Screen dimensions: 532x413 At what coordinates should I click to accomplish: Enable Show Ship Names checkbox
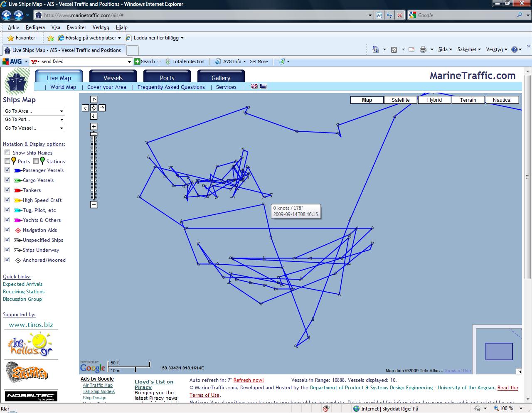[7, 152]
